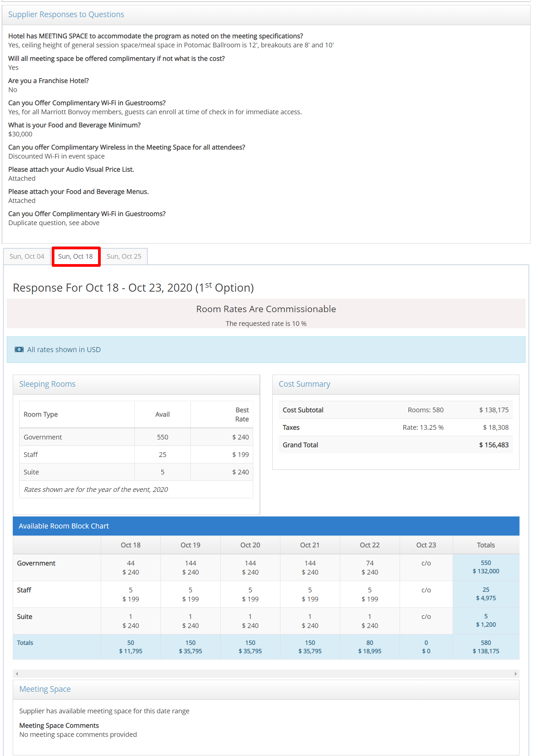
Task: Click the Supplier Responses to Questions heading
Action: [66, 14]
